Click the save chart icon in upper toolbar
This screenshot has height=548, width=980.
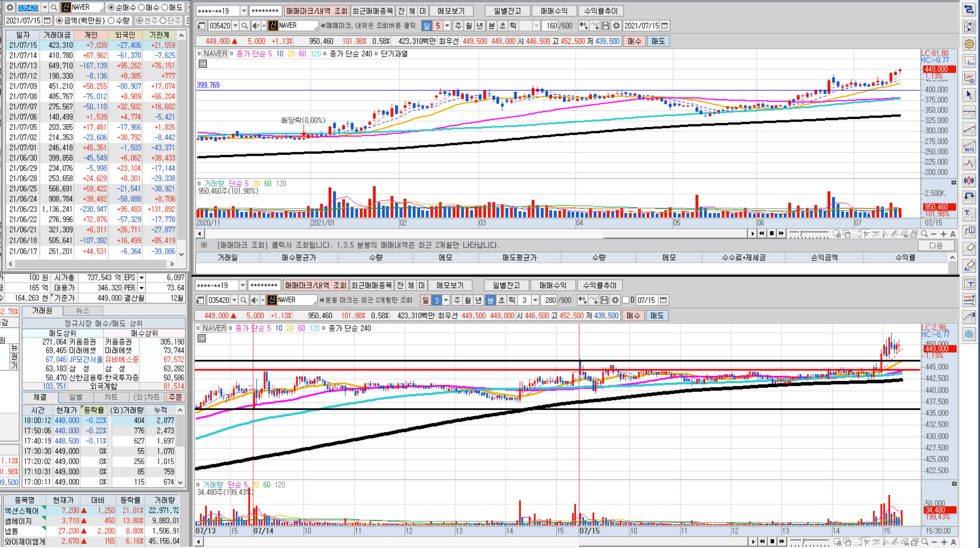605,26
